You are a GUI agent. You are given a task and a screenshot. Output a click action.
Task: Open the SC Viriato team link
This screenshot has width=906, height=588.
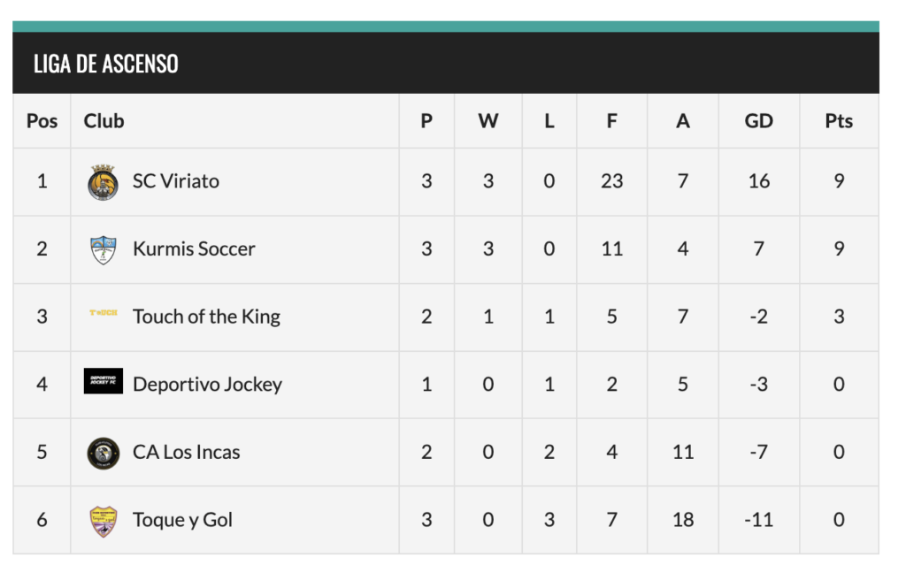176,181
